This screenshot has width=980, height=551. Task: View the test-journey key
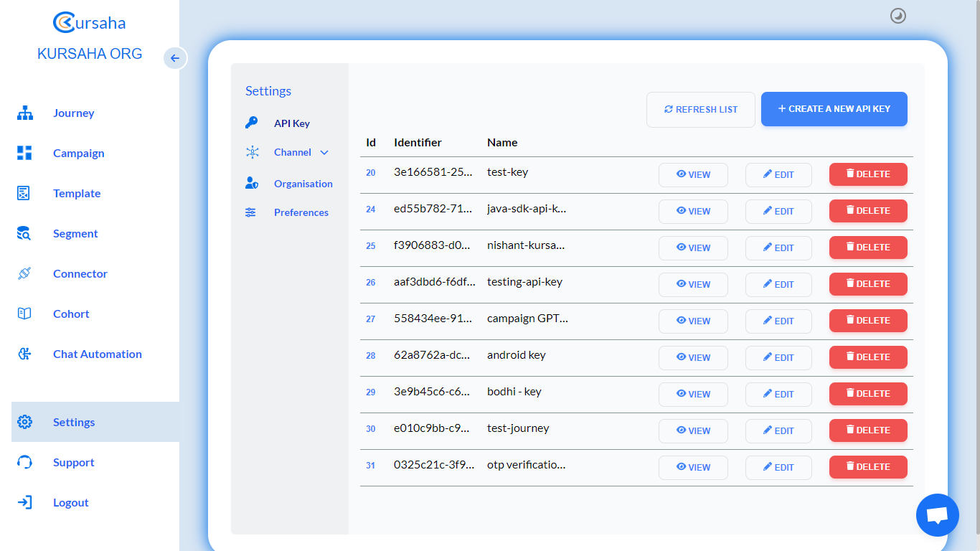[693, 431]
